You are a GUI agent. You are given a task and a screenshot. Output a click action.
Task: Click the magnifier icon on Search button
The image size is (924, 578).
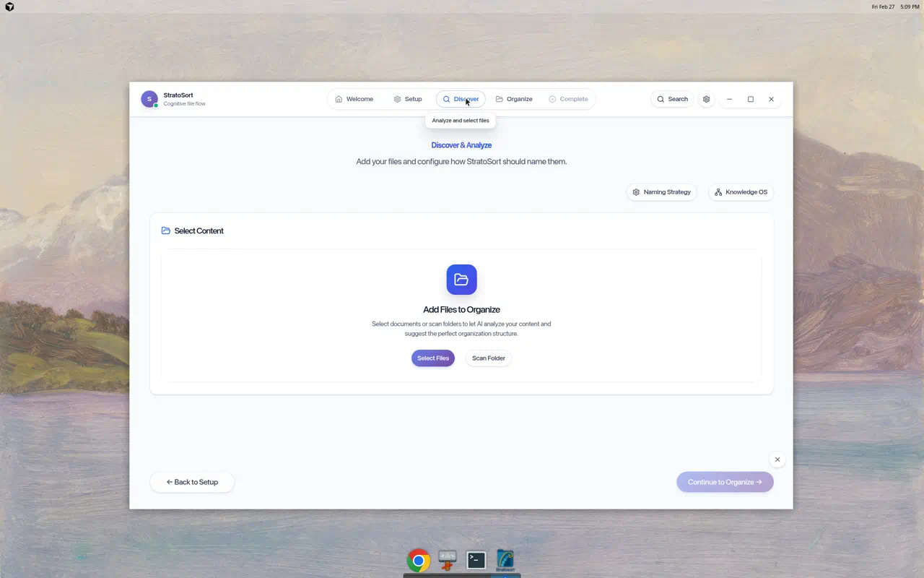(x=660, y=99)
